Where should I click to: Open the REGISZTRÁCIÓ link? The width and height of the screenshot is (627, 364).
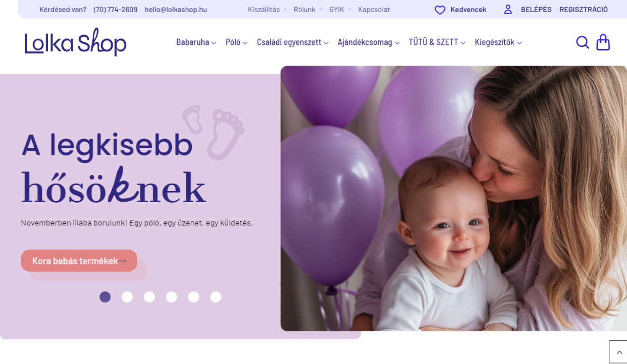(584, 10)
